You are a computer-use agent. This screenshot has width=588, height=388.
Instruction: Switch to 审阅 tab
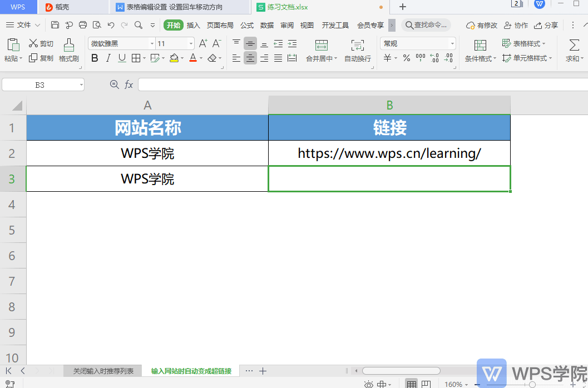287,25
